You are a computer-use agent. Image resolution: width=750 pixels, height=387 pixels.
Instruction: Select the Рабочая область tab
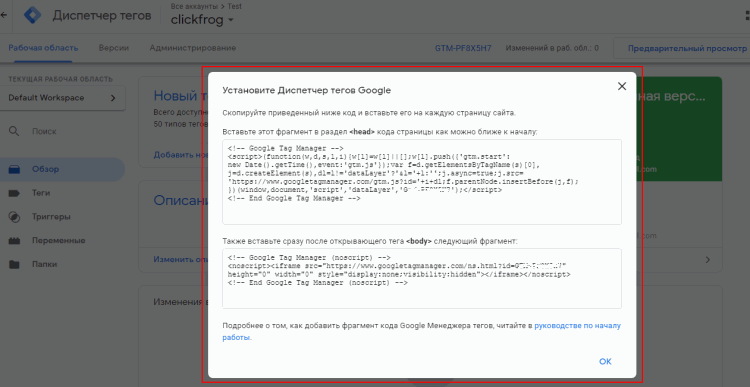43,48
